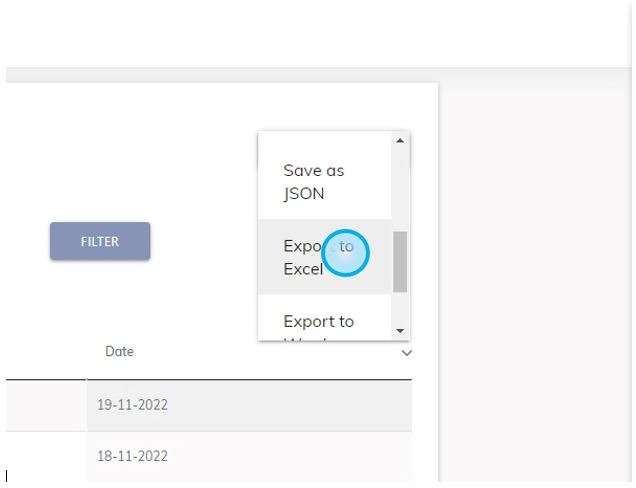Select the Export to Excel option
This screenshot has width=636, height=488.
pos(324,257)
